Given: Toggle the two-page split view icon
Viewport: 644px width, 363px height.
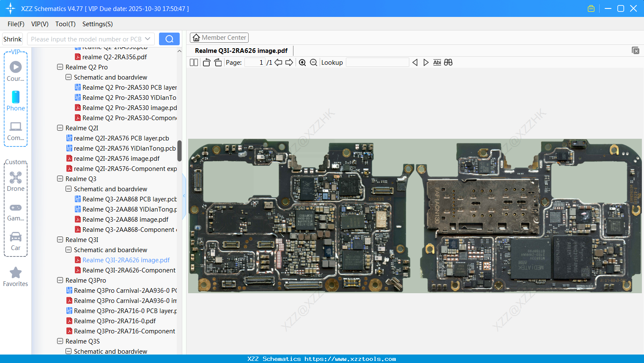Looking at the screenshot, I should (194, 63).
